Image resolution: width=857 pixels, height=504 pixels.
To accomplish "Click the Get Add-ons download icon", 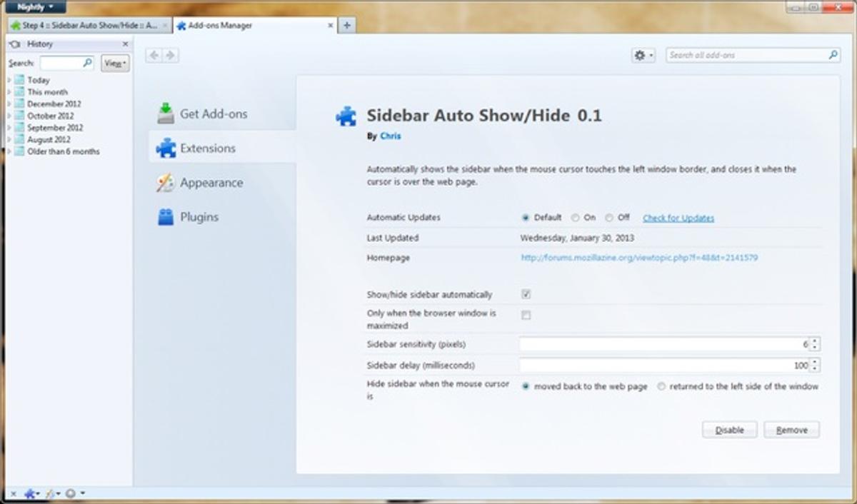I will [166, 114].
